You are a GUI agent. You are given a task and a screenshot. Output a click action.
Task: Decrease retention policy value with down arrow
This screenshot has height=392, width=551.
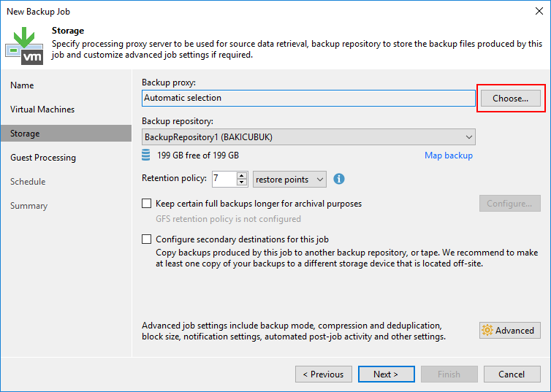[242, 182]
